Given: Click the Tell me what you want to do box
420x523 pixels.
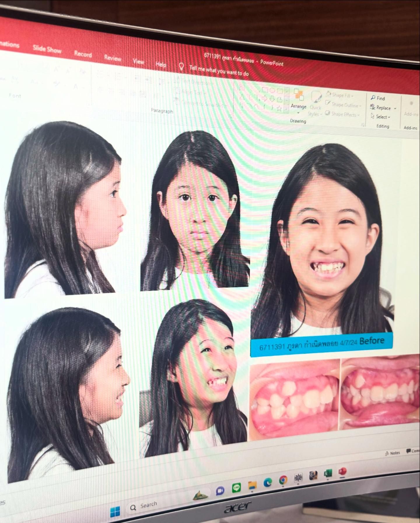Looking at the screenshot, I should coord(219,71).
